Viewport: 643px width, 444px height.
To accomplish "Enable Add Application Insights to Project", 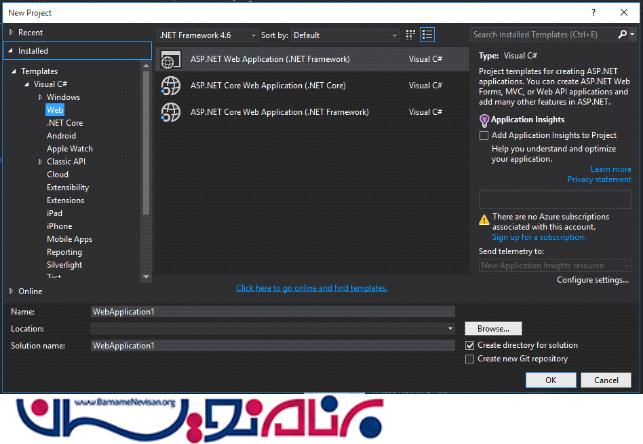I will 484,135.
